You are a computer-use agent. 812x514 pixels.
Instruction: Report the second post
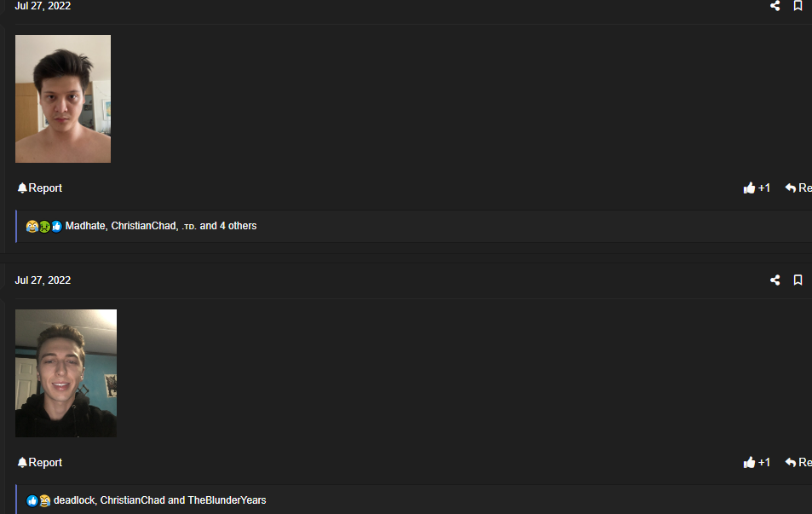point(40,463)
